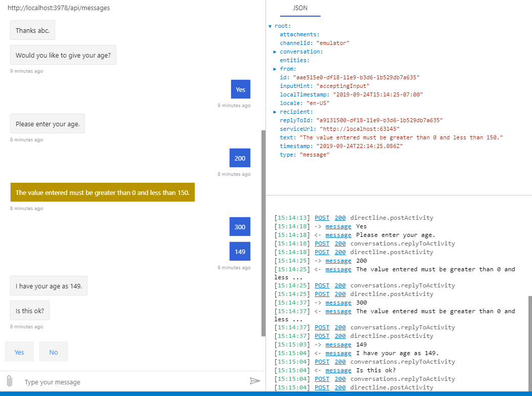Click the chat transcript vertical scrollbar
The image size is (532, 396).
point(263,233)
